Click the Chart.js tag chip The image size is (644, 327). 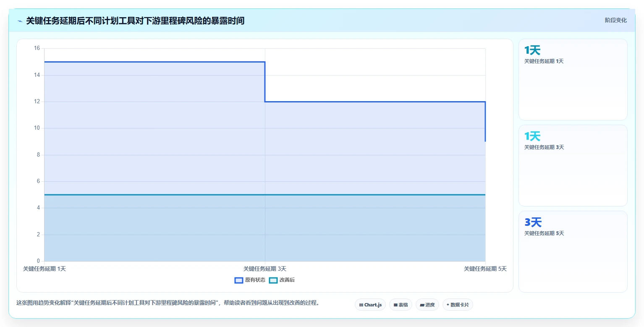tap(370, 305)
